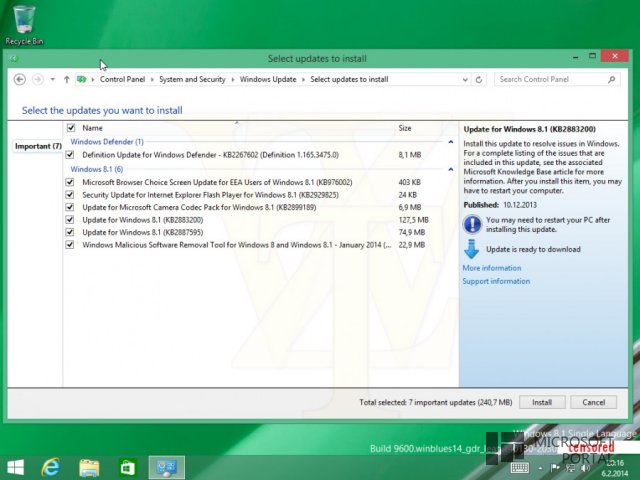Select System and Security breadcrumb
The height and width of the screenshot is (480, 640).
[192, 79]
